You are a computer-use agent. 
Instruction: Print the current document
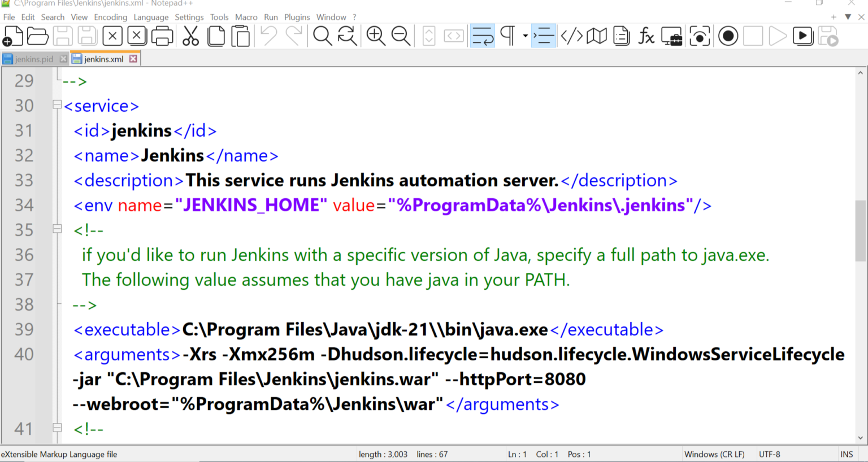point(162,36)
